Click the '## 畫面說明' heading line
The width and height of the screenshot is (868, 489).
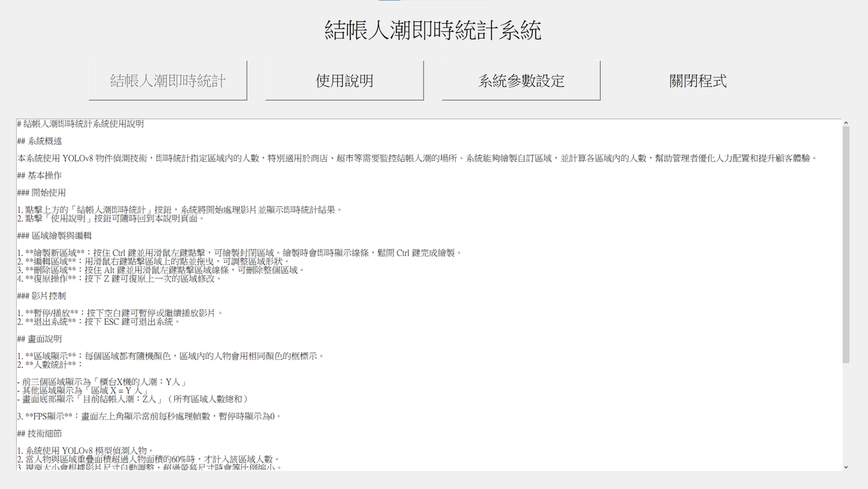[x=39, y=339]
